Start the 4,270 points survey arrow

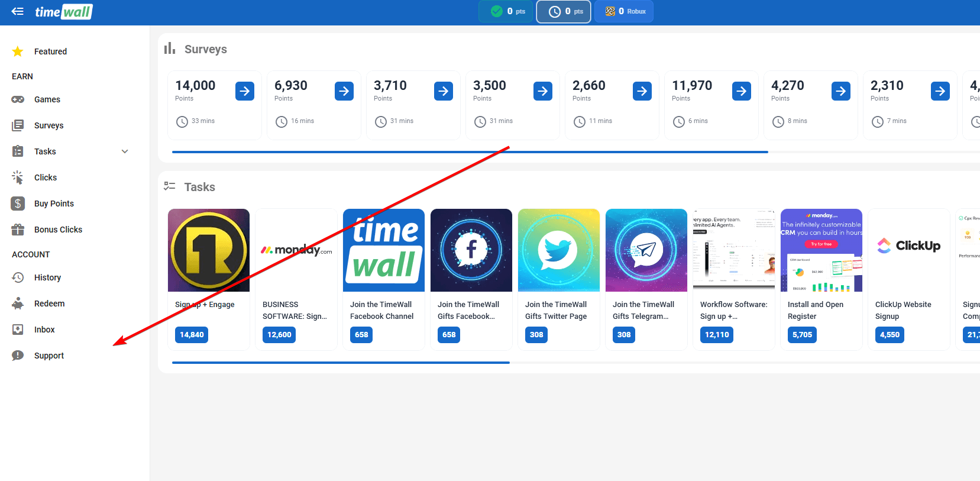pyautogui.click(x=841, y=91)
